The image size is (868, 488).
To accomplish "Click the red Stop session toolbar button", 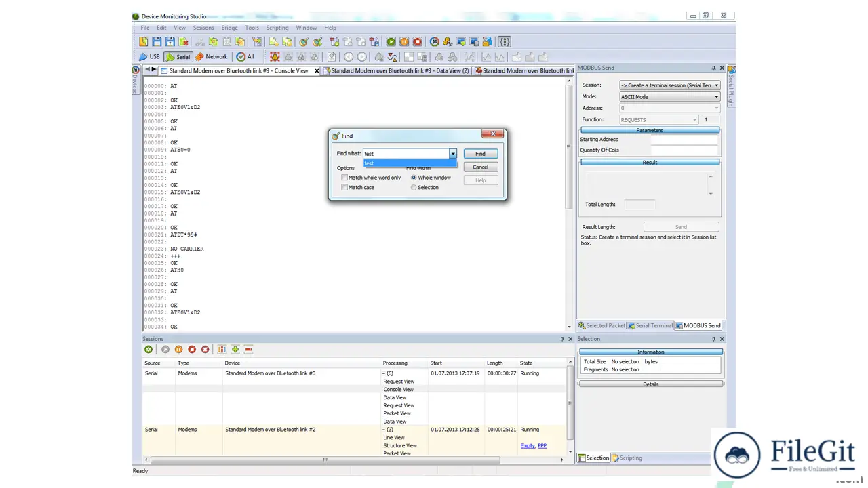I will click(418, 42).
